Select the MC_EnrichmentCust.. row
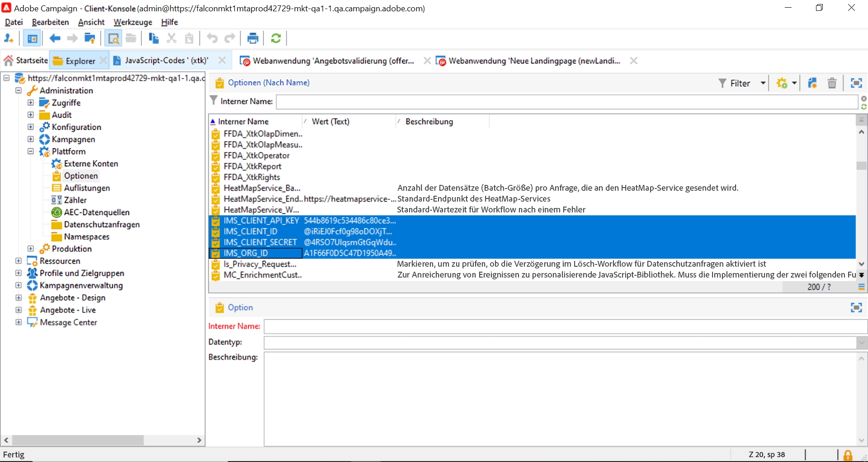The image size is (868, 462). 532,275
